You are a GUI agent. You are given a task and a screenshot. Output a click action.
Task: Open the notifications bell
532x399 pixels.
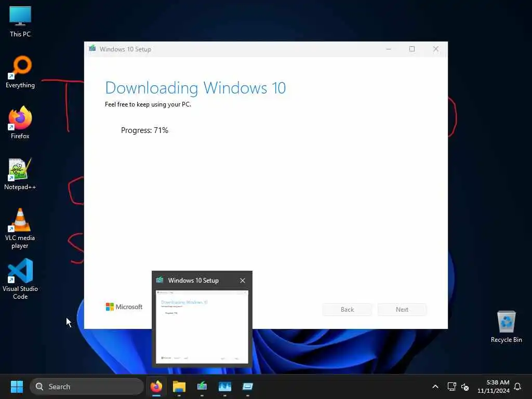[x=517, y=387]
